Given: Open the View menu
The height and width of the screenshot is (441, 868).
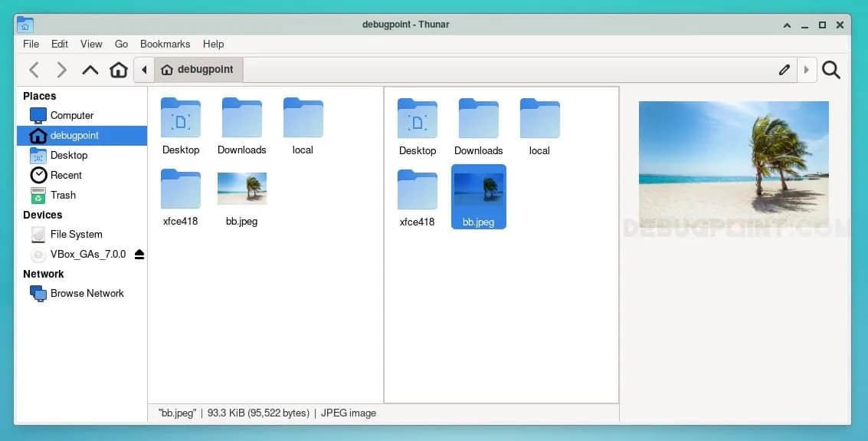Looking at the screenshot, I should pos(91,44).
